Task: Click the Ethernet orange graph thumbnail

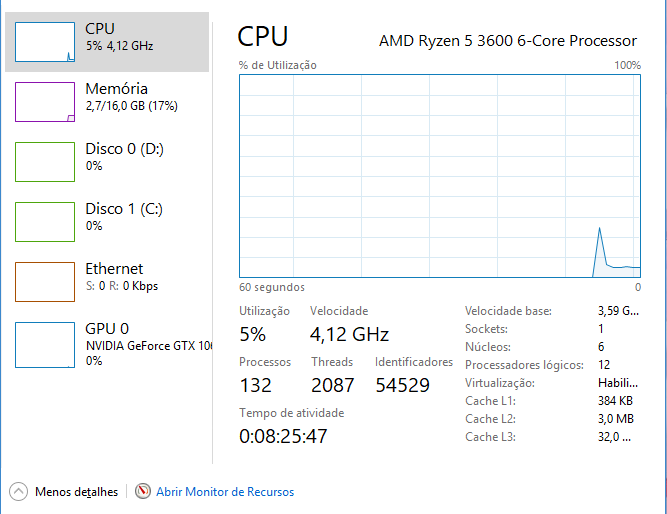Action: (45, 282)
